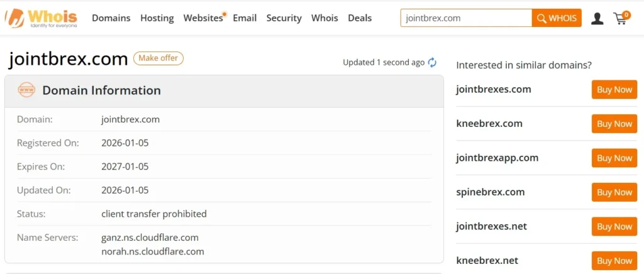This screenshot has width=644, height=274.
Task: Click the 'Updated 1 second ago' text
Action: (x=384, y=62)
